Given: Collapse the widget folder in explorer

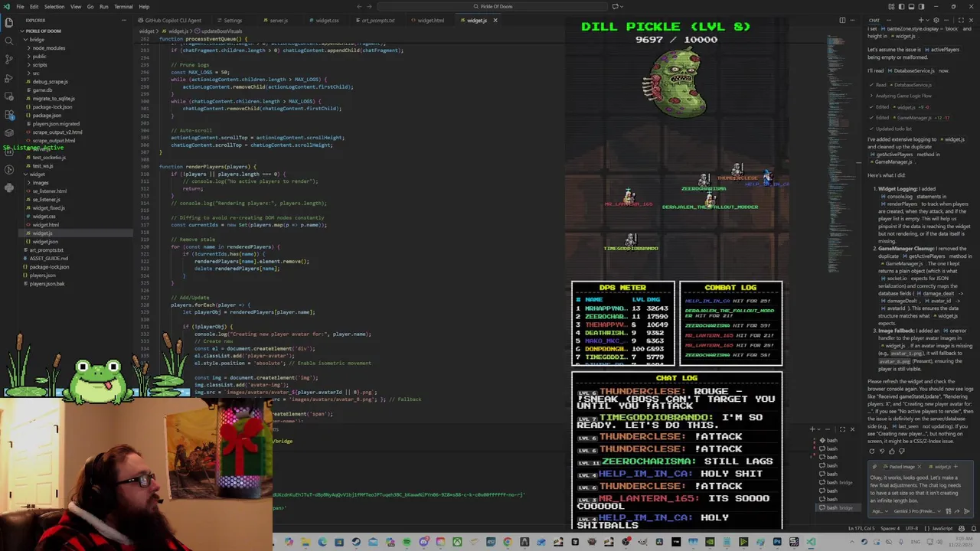Looking at the screenshot, I should [x=37, y=174].
